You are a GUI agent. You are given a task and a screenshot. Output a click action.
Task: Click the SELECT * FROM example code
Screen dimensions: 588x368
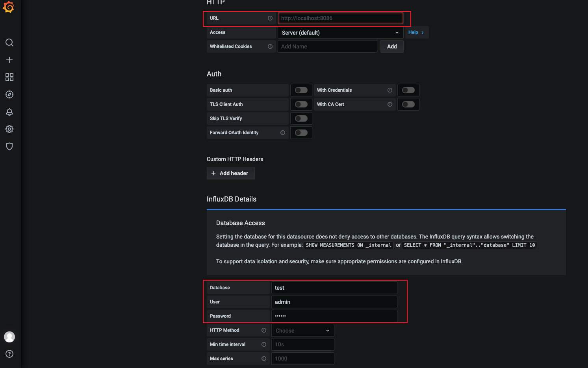coord(469,245)
